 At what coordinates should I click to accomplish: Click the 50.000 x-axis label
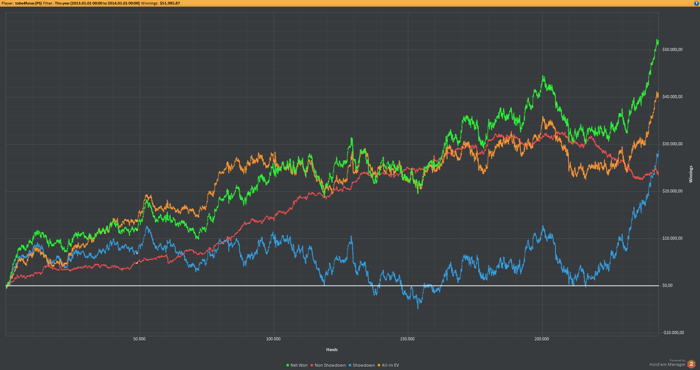pyautogui.click(x=139, y=339)
